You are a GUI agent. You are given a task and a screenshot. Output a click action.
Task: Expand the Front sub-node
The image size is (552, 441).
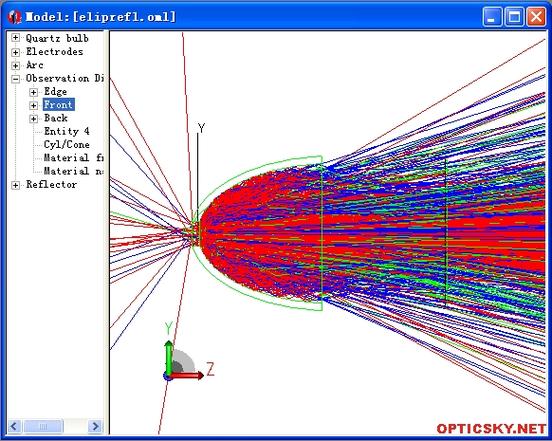pos(33,105)
